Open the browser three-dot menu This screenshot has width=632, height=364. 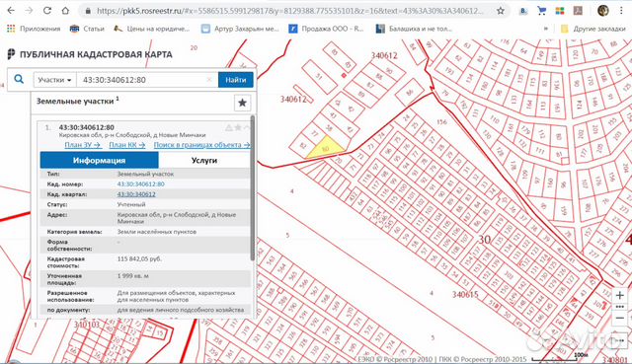click(621, 11)
